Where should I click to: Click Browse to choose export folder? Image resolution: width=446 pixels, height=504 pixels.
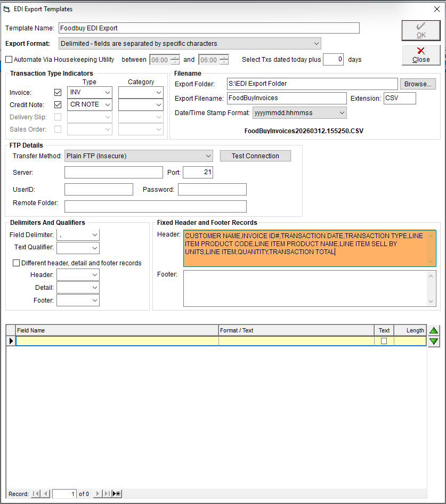tap(418, 84)
